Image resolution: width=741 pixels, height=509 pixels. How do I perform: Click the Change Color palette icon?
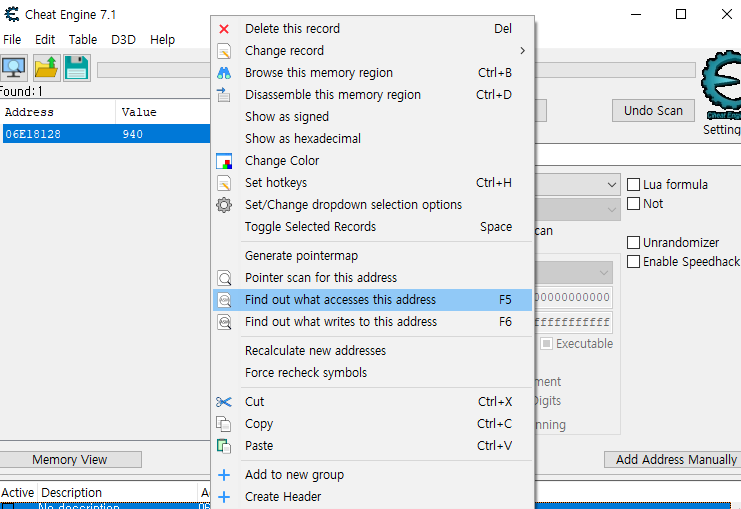click(x=224, y=161)
